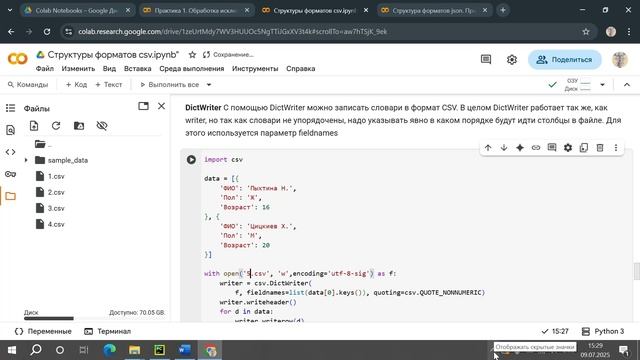The image size is (640, 360).
Task: Refresh the Files panel
Action: tap(56, 126)
